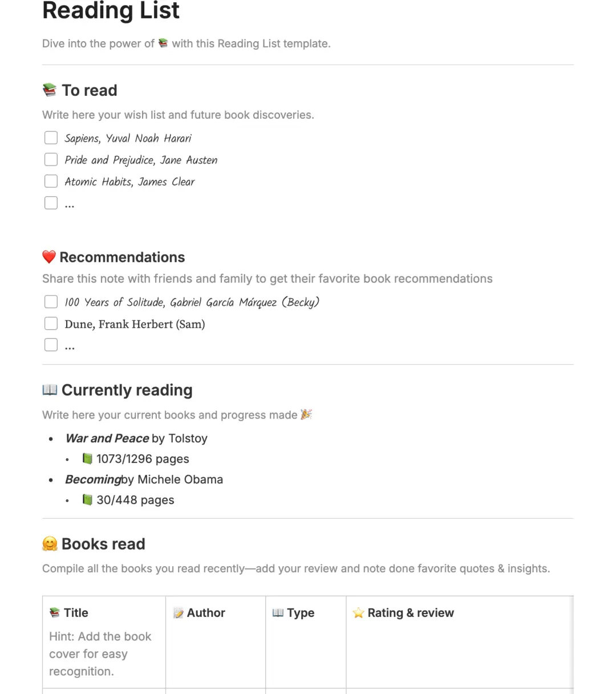Select the War and Peace list item
616x694 pixels.
point(136,438)
